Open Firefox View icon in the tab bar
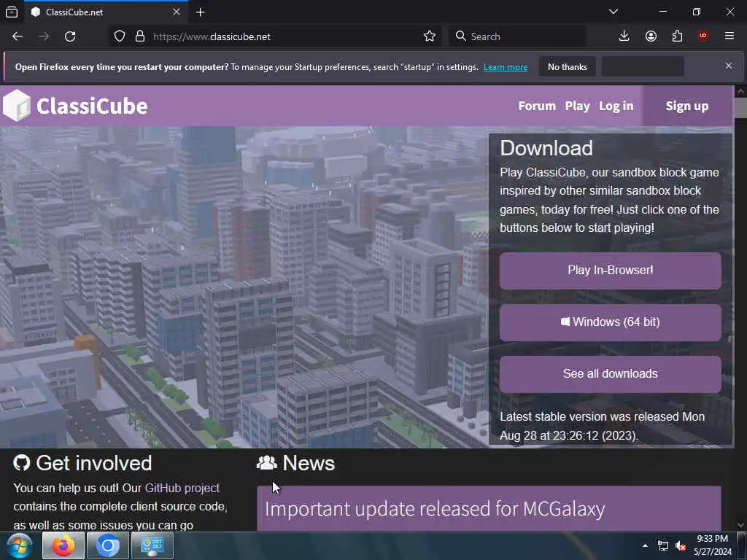The image size is (747, 560). tap(12, 12)
